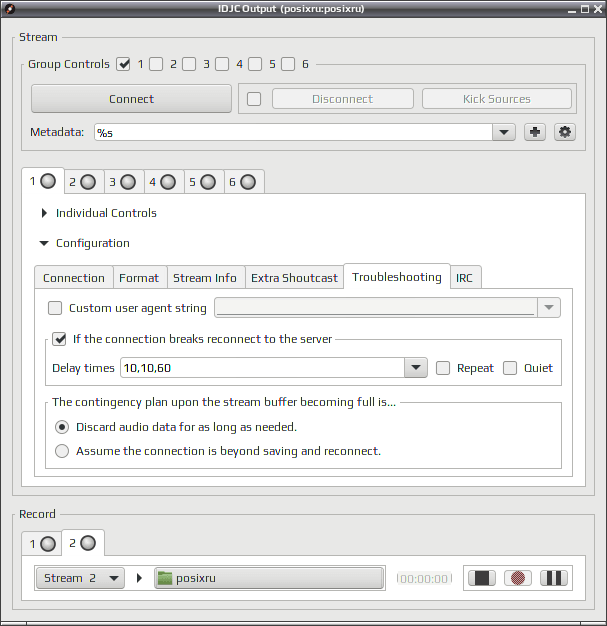
Task: Select the Troubleshooting tab
Action: tap(397, 276)
